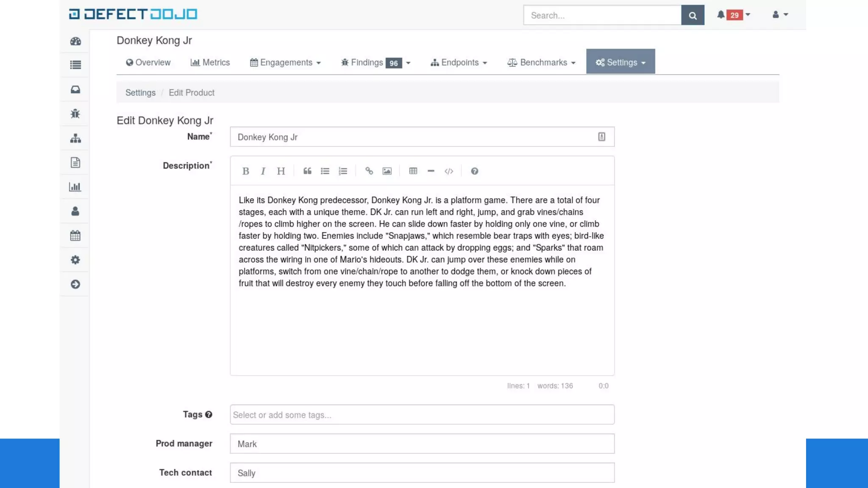Screen dimensions: 868x488
Task: Open the users sidebar icon
Action: coord(75,211)
